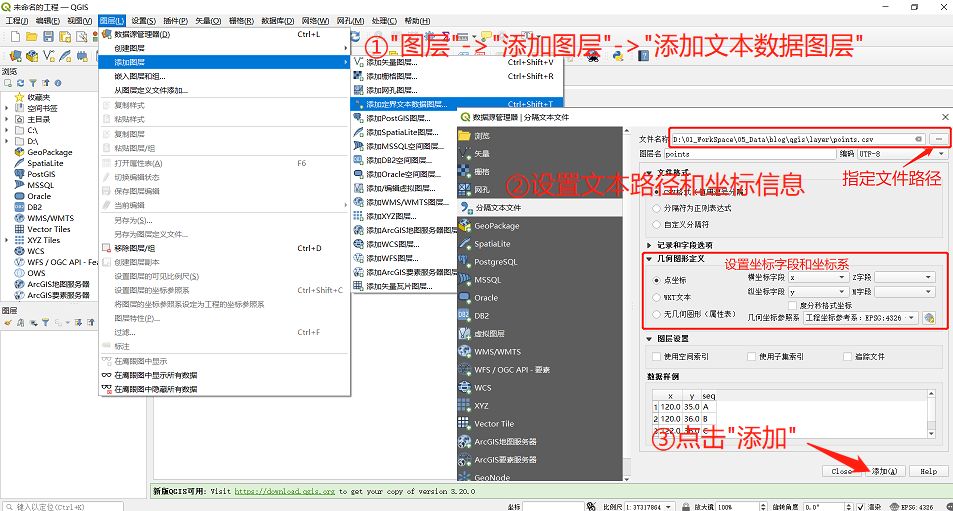The width and height of the screenshot is (953, 511).
Task: Open the select CRS icon button
Action: [x=929, y=318]
